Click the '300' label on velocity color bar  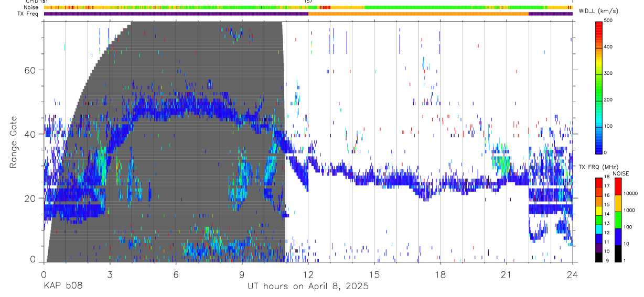[609, 73]
